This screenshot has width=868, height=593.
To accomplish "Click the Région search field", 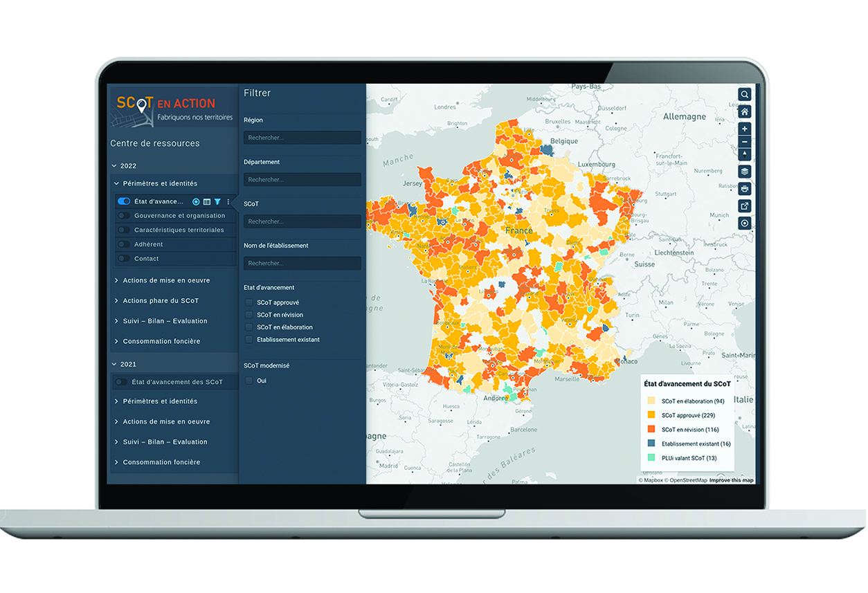I will pos(302,138).
